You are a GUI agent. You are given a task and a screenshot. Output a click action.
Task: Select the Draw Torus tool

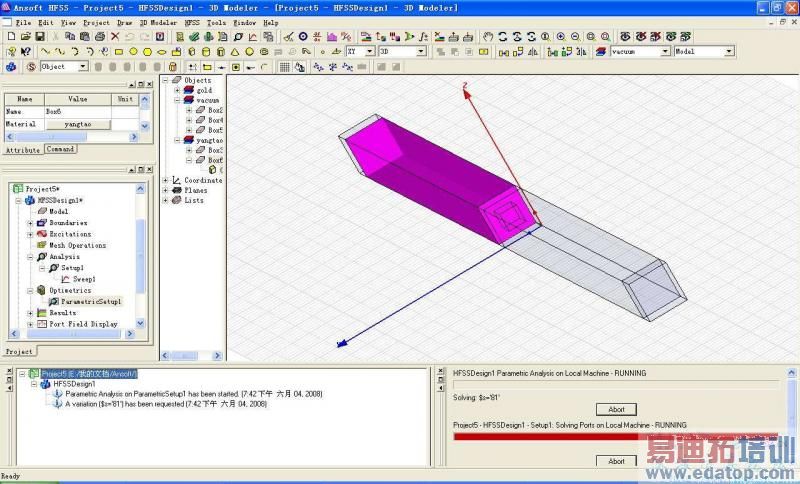[264, 52]
